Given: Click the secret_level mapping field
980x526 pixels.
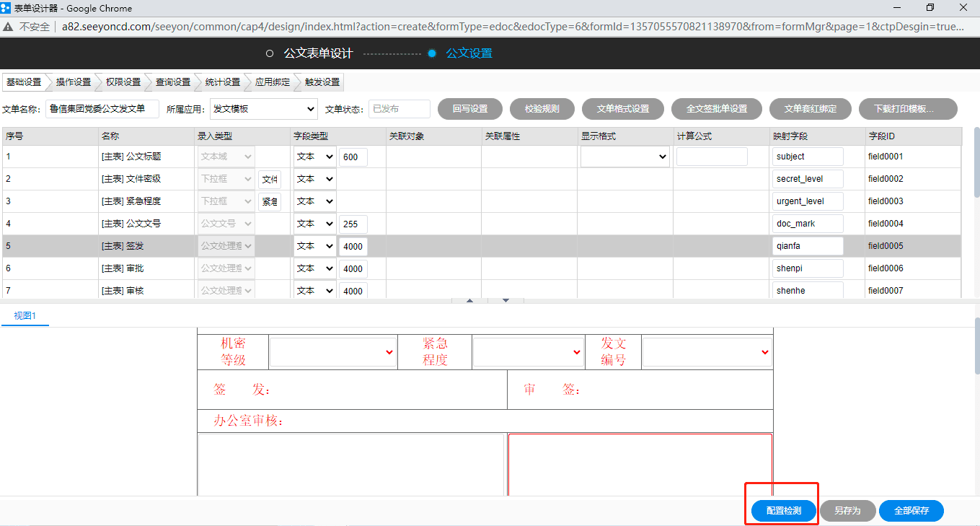Looking at the screenshot, I should point(808,179).
